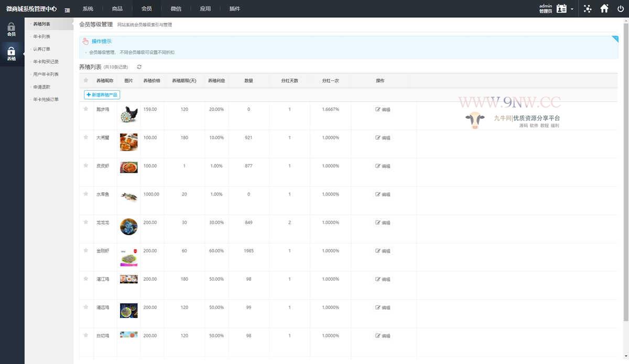Open the 跑步鸡 product thumbnail image

pyautogui.click(x=128, y=114)
